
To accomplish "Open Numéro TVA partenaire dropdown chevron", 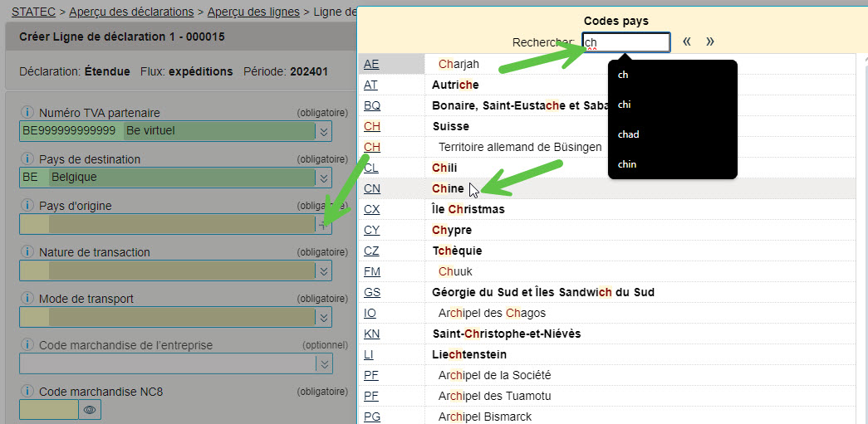I will coord(325,131).
